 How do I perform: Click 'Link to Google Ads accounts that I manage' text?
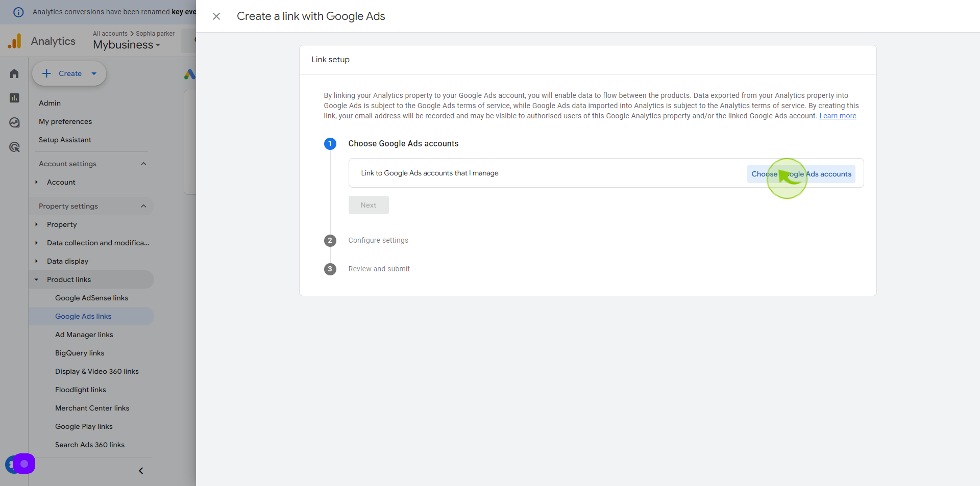pyautogui.click(x=430, y=173)
